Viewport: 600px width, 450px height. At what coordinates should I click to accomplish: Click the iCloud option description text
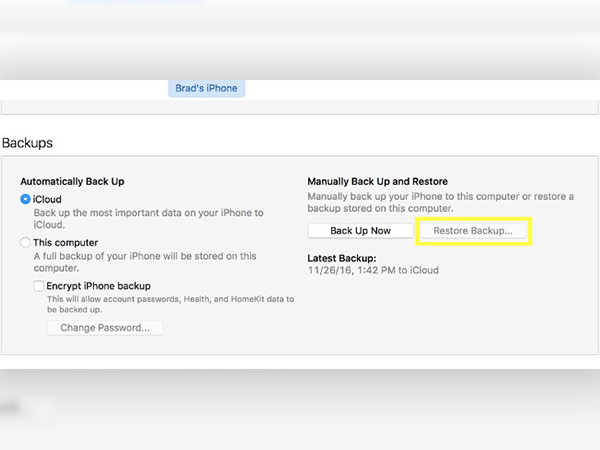tap(148, 219)
